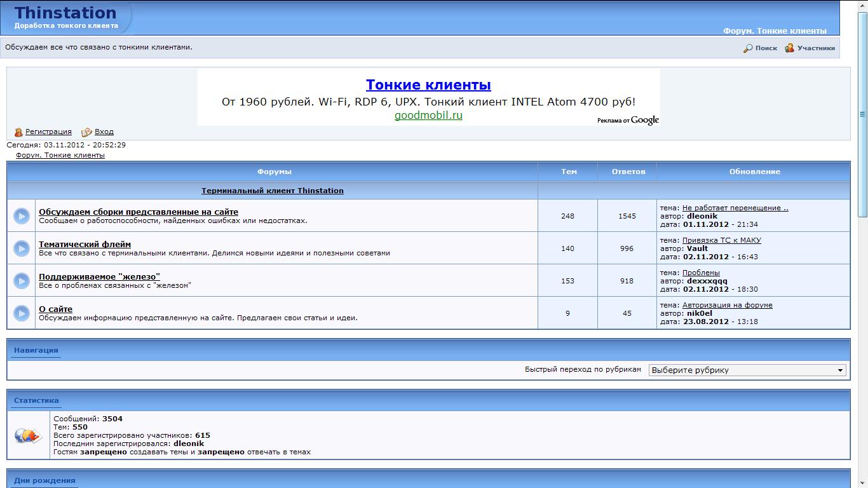Click the page vertical scrollbar thumb
This screenshot has height=488, width=868.
[x=862, y=114]
